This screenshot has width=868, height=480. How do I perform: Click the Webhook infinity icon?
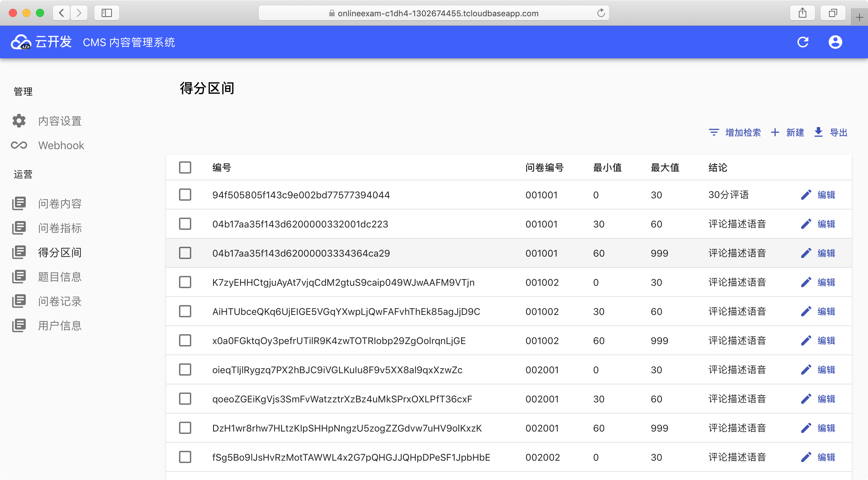pyautogui.click(x=19, y=145)
